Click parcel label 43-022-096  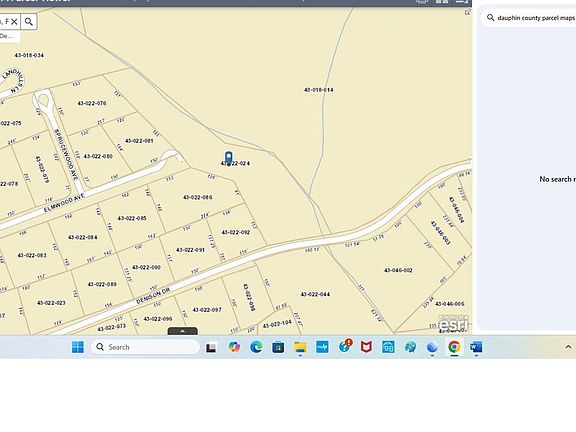point(158,319)
